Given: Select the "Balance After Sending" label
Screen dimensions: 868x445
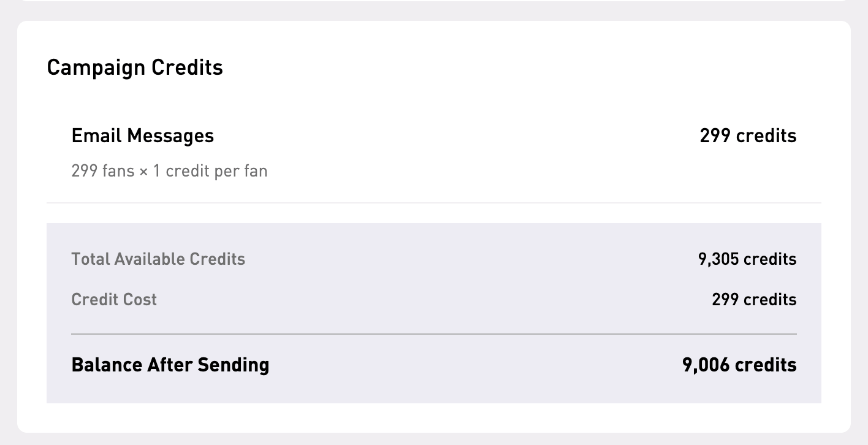Looking at the screenshot, I should click(170, 365).
